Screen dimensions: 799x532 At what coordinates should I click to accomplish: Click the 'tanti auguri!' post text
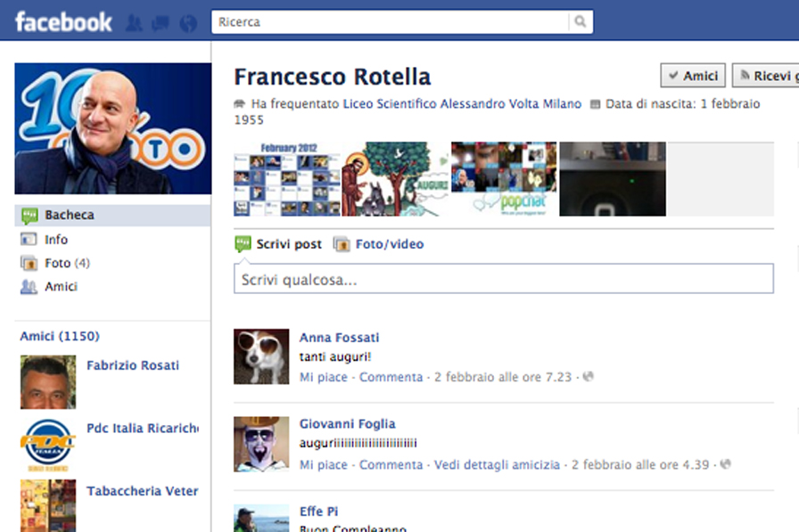click(x=335, y=356)
